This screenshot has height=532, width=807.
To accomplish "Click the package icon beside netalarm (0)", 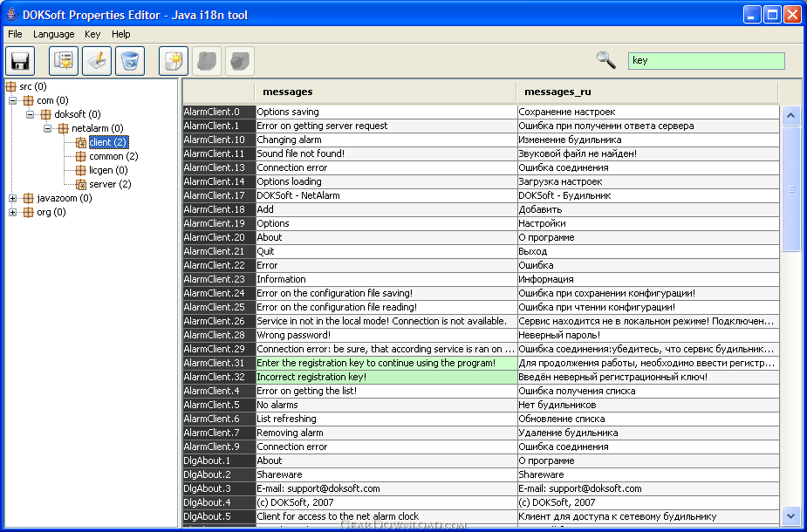I will pyautogui.click(x=64, y=128).
